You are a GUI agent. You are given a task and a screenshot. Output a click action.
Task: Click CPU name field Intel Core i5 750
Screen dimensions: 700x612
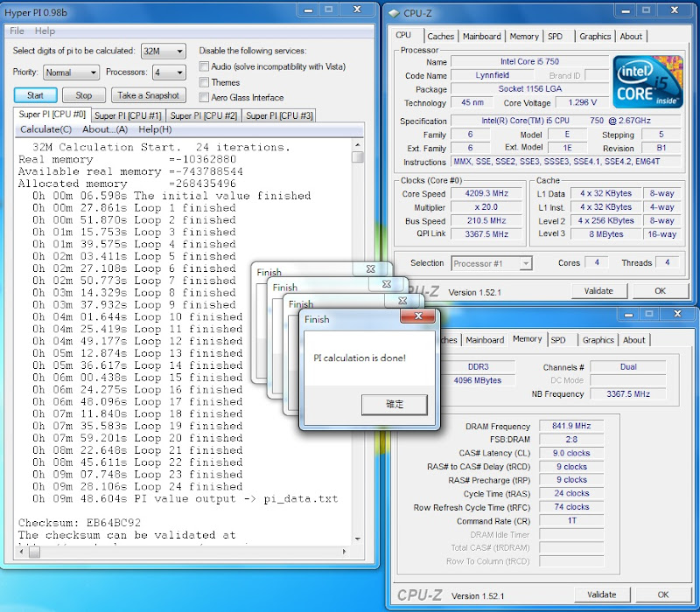point(529,61)
